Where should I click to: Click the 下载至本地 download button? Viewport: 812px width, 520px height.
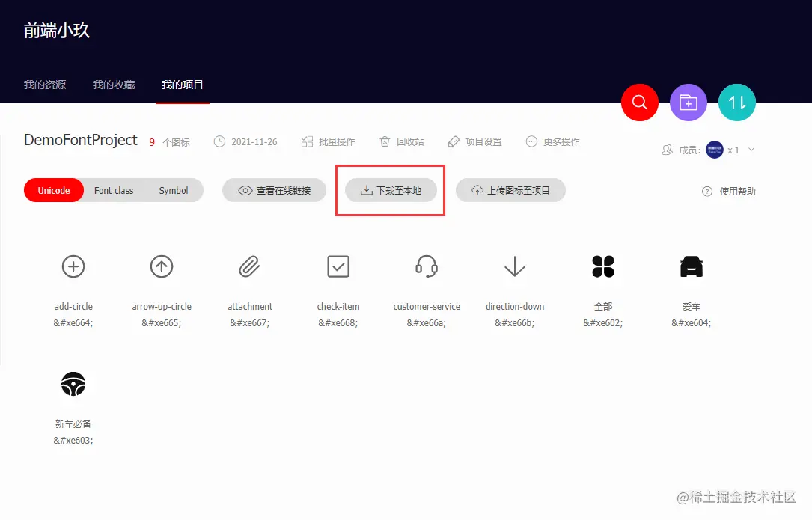pos(389,190)
